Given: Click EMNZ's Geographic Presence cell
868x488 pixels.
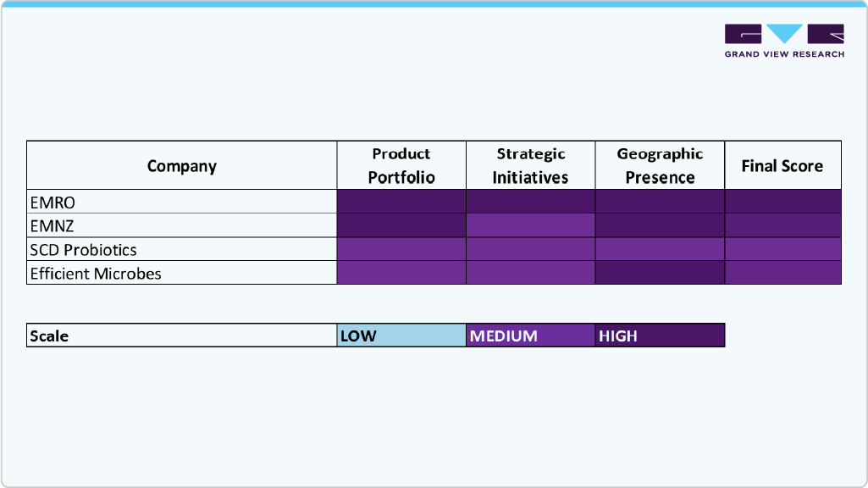Looking at the screenshot, I should (x=660, y=226).
